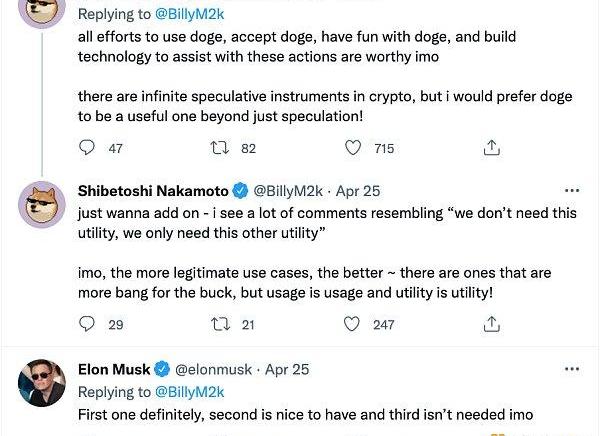Open more options on Elon Musk's tweet
The image size is (600, 436).
(x=572, y=369)
